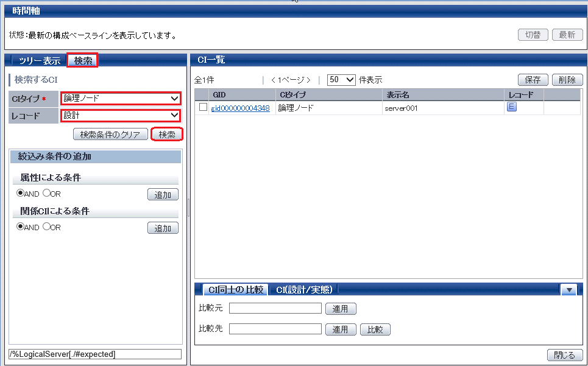Click the CIタイプ column header
The width and height of the screenshot is (588, 366).
point(329,95)
